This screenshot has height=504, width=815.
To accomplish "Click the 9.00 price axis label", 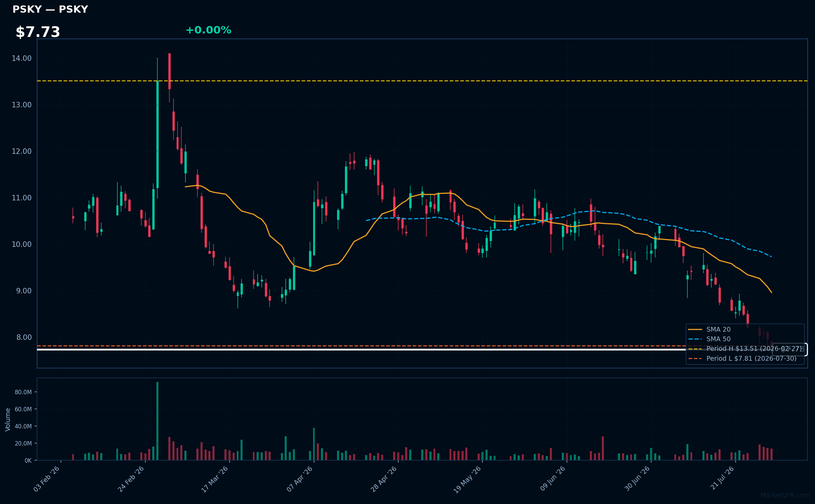I will point(24,291).
